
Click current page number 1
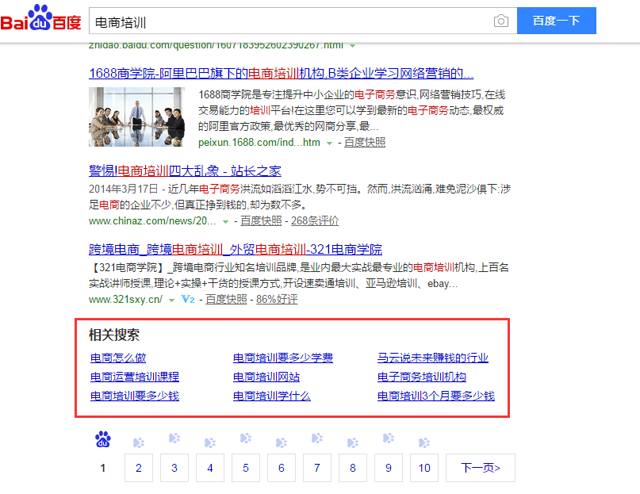tap(103, 468)
